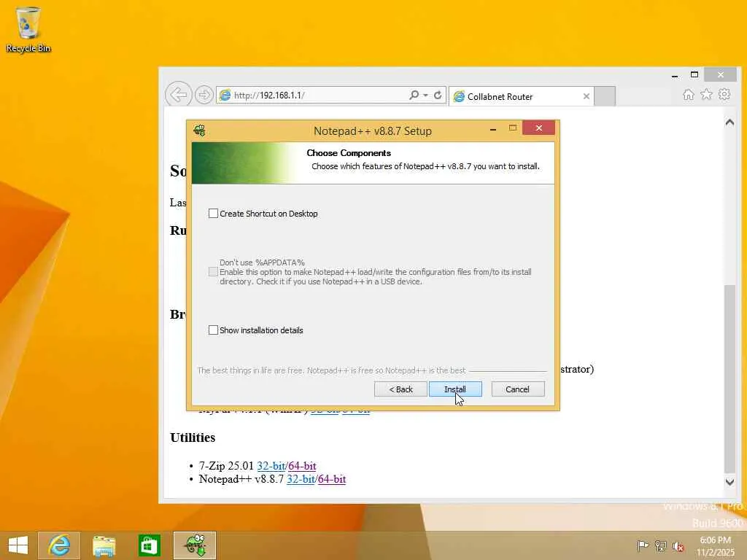
Task: Open Internet Explorer tools gear icon
Action: click(x=724, y=94)
